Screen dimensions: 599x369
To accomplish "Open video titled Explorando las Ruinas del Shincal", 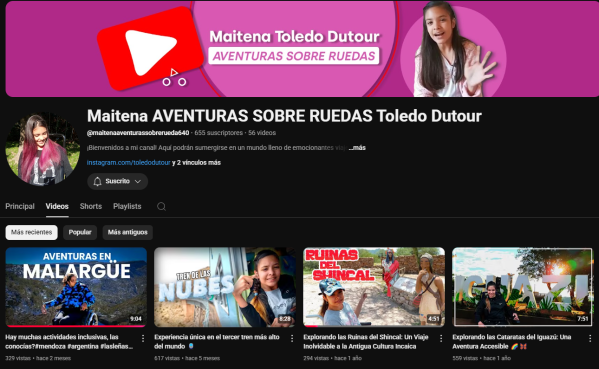I will coord(366,341).
